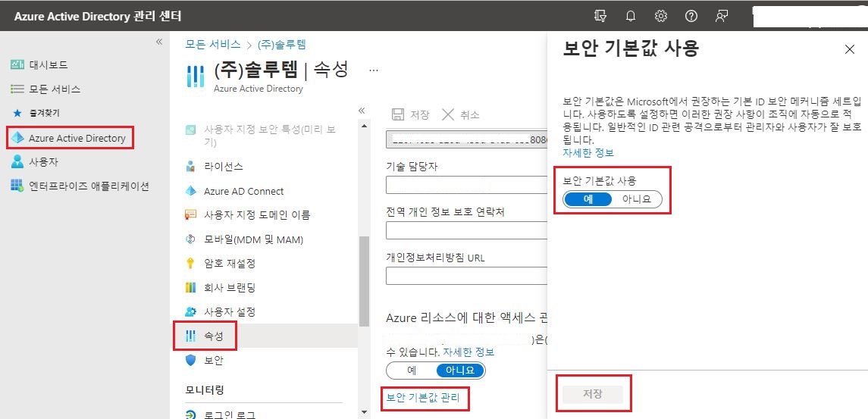This screenshot has width=868, height=419.
Task: Open the 암호 재설정 menu item
Action: click(x=230, y=264)
